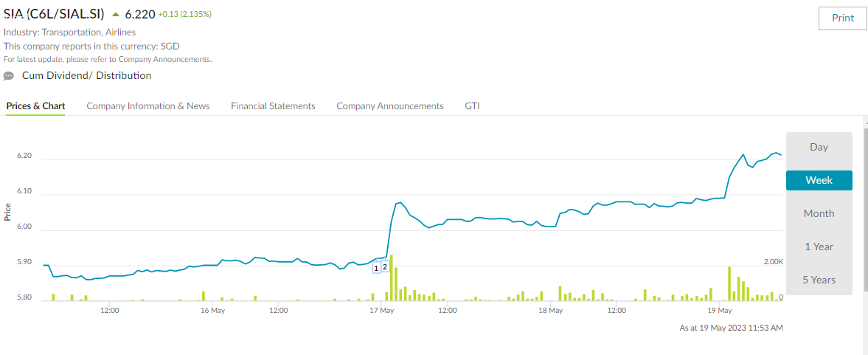Click the 2.00K volume axis label
868x355 pixels.
[772, 262]
